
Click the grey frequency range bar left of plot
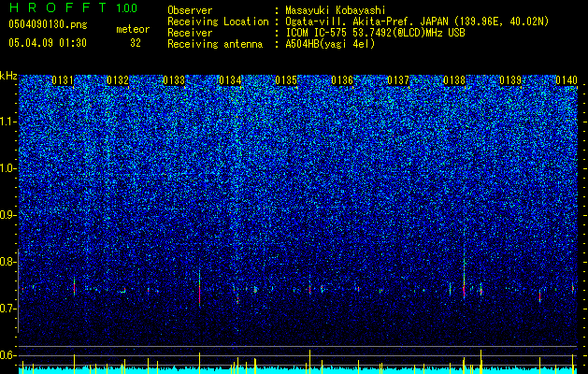pyautogui.click(x=18, y=291)
